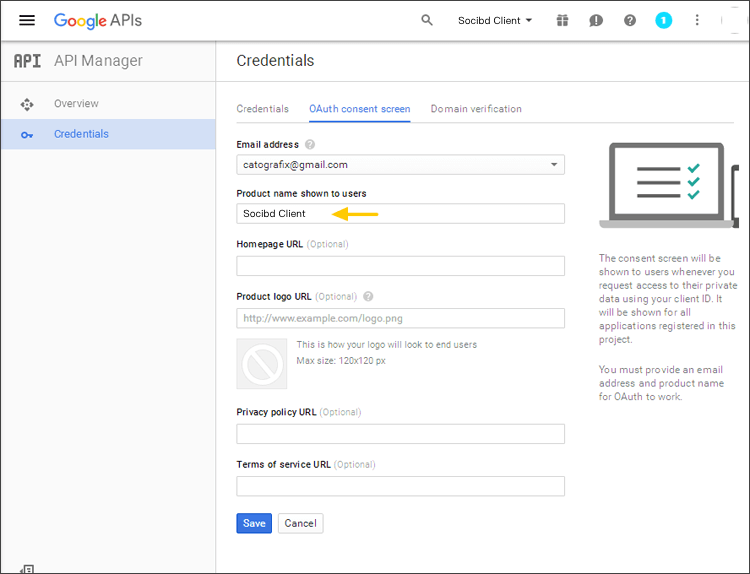Switch to the Credentials tab
Screen dimensions: 750x574
coord(262,109)
